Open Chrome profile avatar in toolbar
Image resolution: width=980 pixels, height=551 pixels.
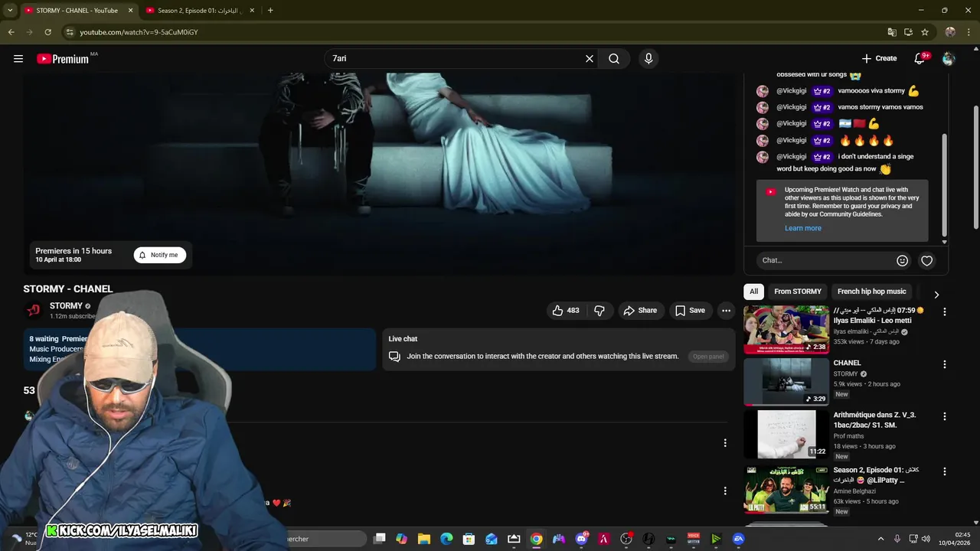click(x=950, y=32)
